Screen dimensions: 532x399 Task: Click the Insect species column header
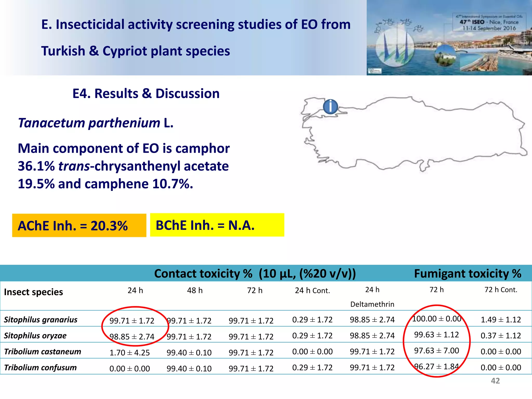pos(34,292)
